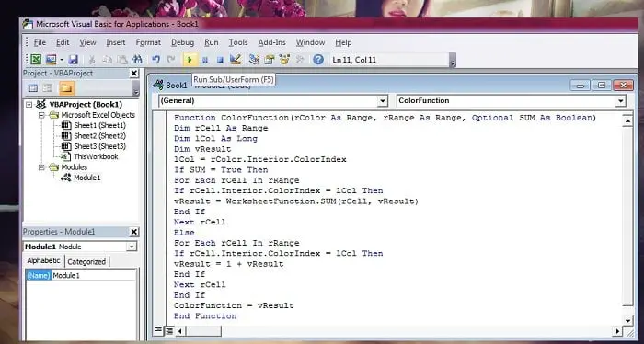Click the Insert UserForm icon
This screenshot has width=644, height=344.
pos(51,60)
